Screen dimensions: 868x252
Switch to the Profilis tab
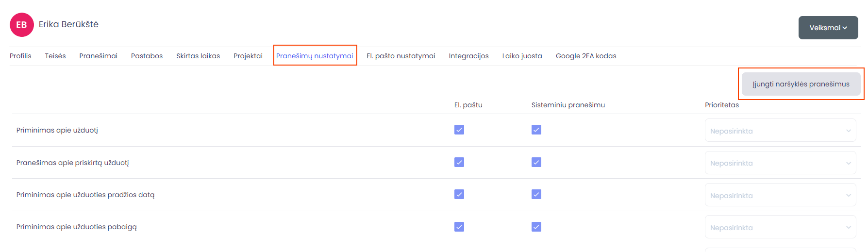tap(20, 56)
